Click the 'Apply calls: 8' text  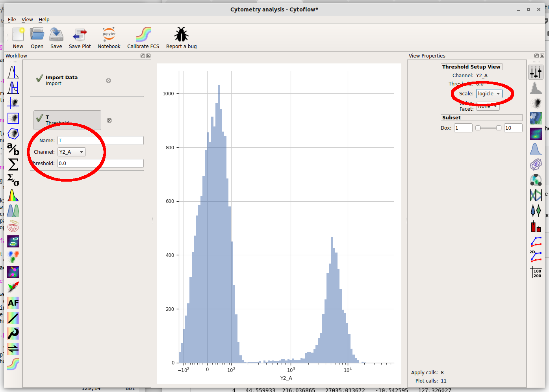(x=427, y=373)
